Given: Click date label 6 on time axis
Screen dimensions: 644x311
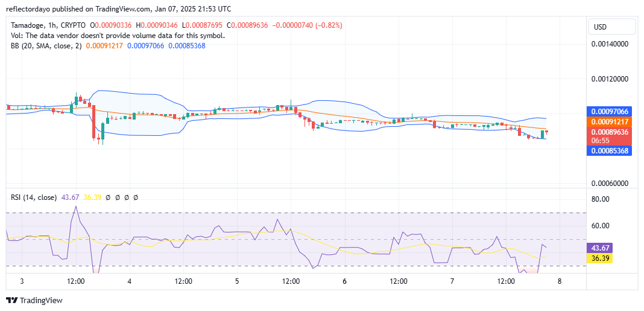Looking at the screenshot, I should [x=344, y=281].
